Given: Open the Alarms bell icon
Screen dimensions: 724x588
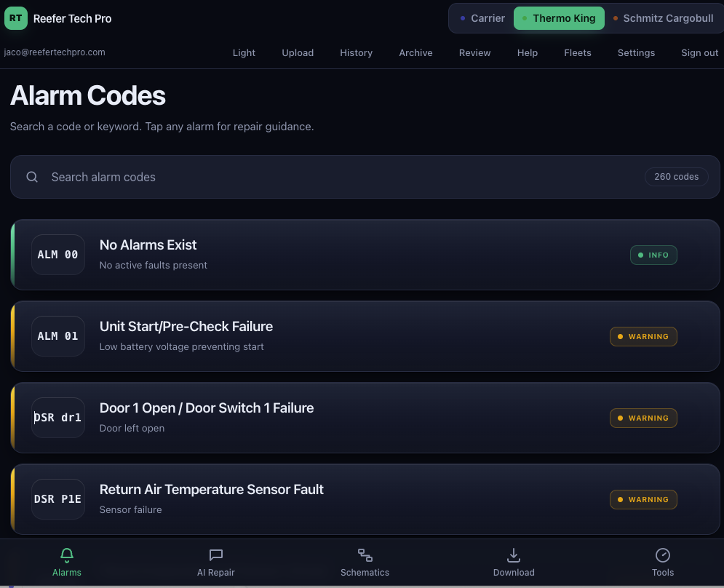Looking at the screenshot, I should point(67,555).
